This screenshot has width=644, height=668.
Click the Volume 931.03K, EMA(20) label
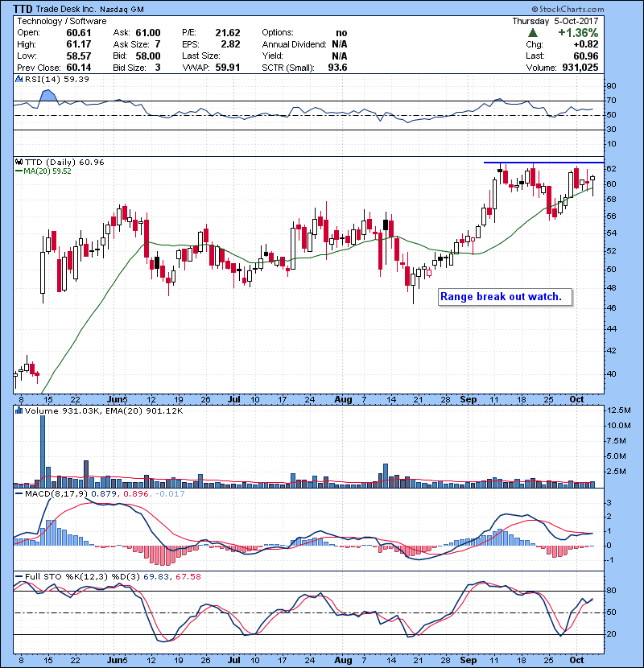(x=104, y=411)
